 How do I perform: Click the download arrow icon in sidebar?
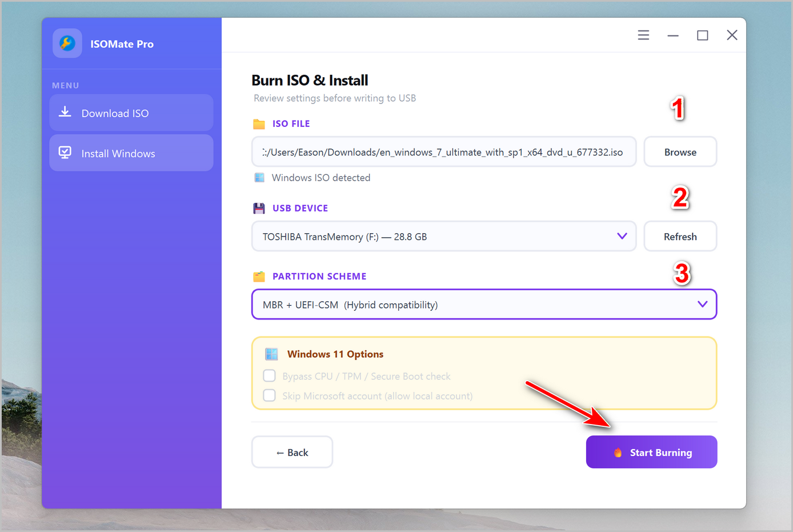[65, 112]
